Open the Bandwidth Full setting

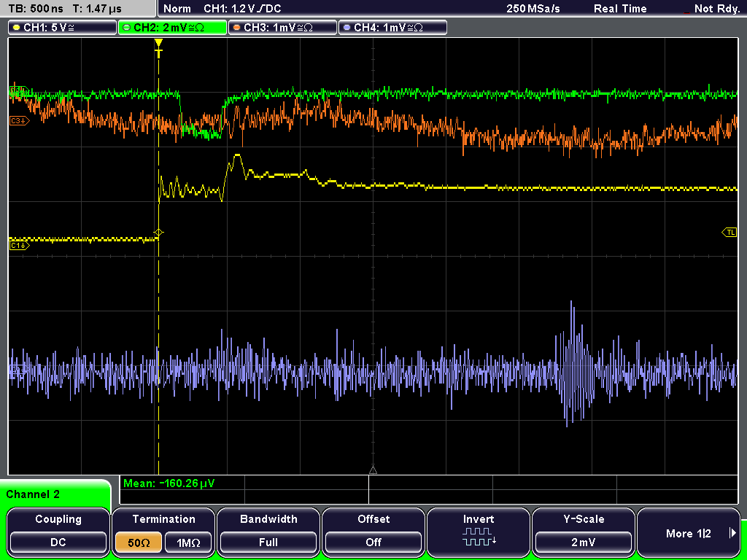[x=268, y=542]
